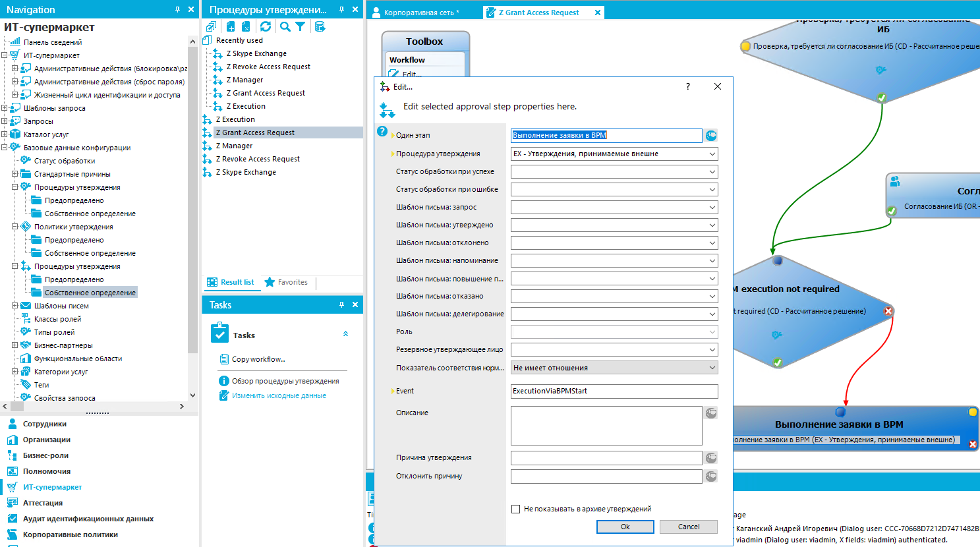This screenshot has height=547, width=980.
Task: Click the blue help question mark icon
Action: coord(382,131)
